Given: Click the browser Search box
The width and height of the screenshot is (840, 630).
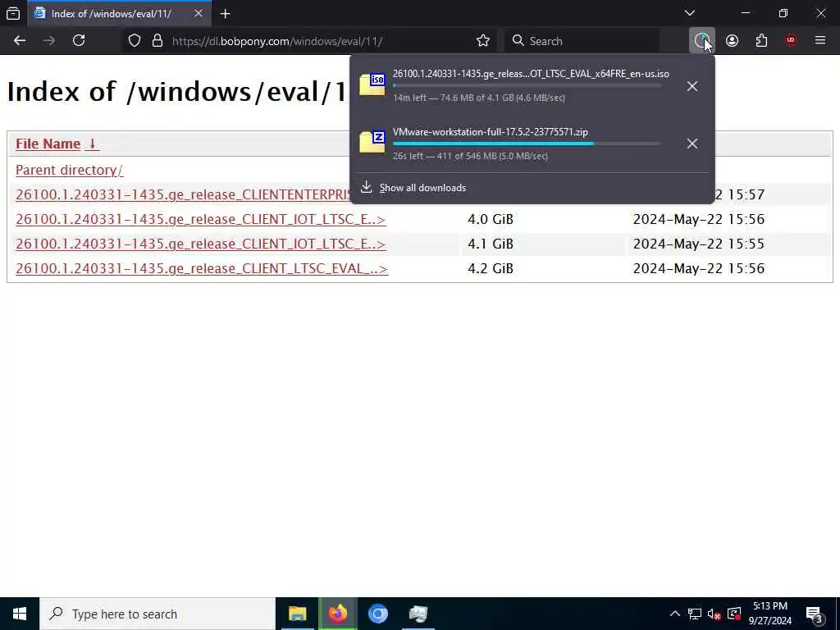Looking at the screenshot, I should click(x=582, y=41).
